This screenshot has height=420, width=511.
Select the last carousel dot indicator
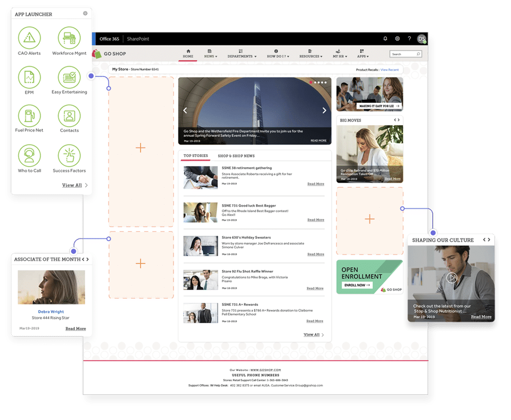325,83
